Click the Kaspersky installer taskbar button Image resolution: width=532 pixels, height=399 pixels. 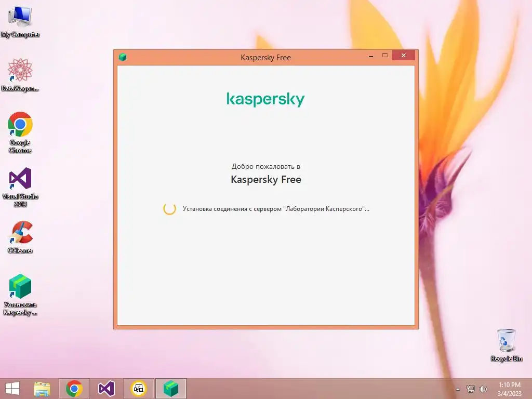pyautogui.click(x=171, y=389)
